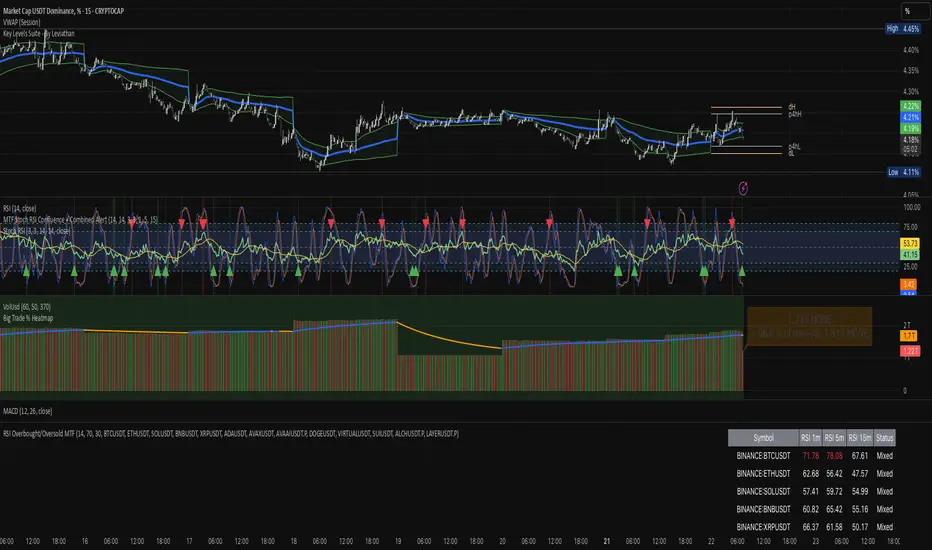Image resolution: width=932 pixels, height=550 pixels.
Task: Click the purple lightning event icon on chart
Action: point(741,187)
